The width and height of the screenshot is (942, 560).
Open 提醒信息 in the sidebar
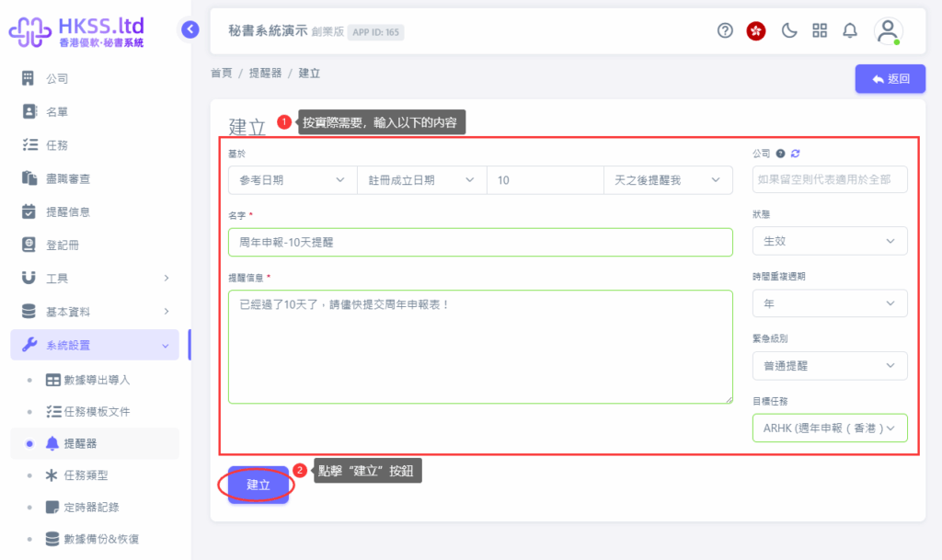[x=68, y=211]
